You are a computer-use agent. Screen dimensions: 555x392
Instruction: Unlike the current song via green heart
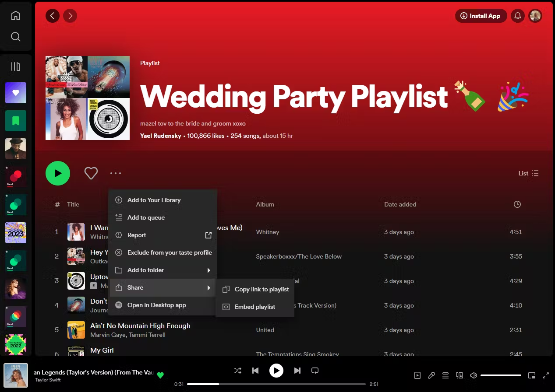160,375
